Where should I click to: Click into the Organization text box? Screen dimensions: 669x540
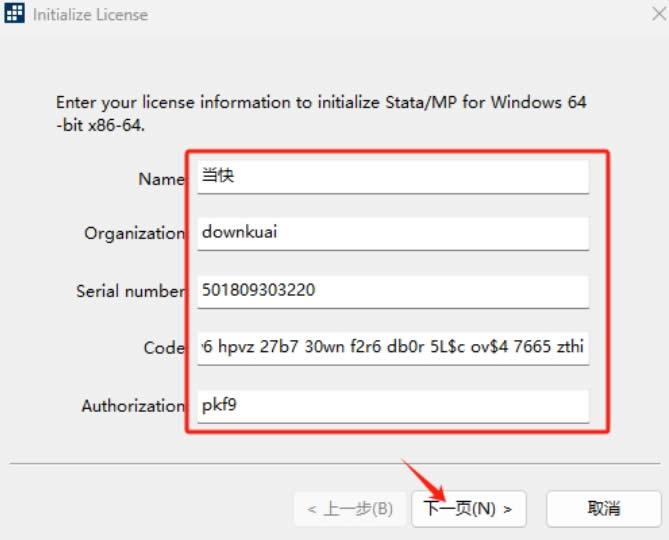392,233
